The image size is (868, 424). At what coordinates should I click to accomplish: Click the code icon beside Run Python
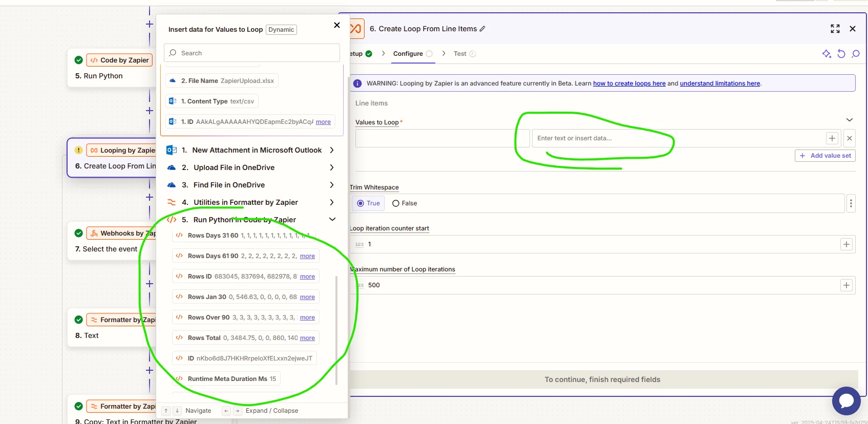tap(172, 220)
